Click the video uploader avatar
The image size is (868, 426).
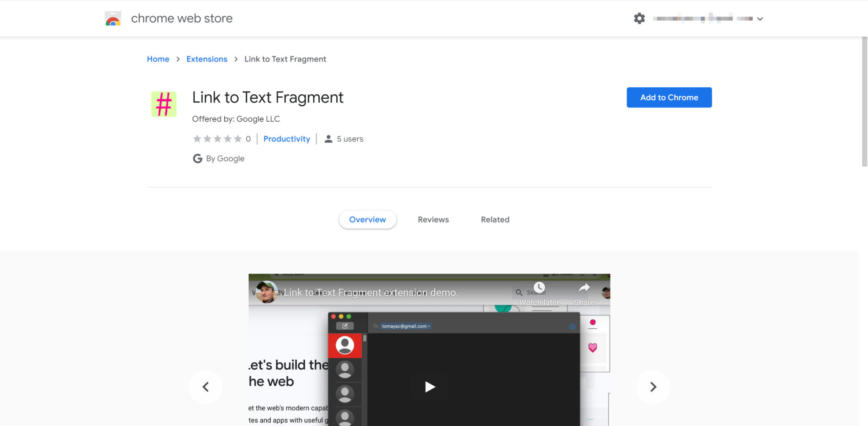pyautogui.click(x=266, y=292)
